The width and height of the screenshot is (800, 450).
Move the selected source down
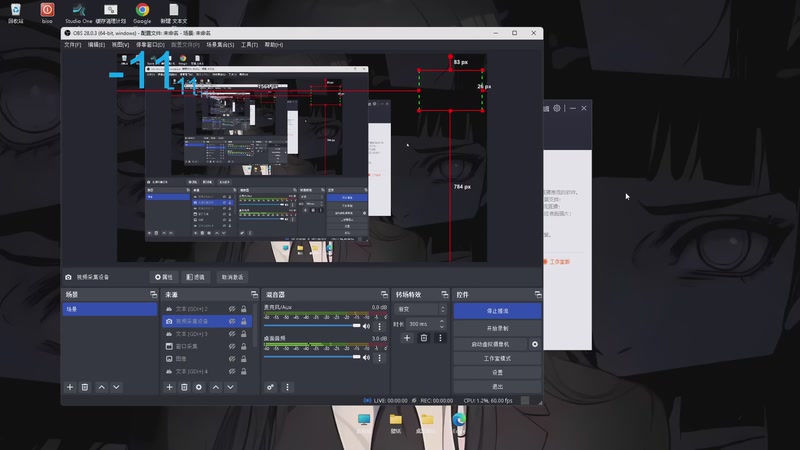[x=231, y=387]
